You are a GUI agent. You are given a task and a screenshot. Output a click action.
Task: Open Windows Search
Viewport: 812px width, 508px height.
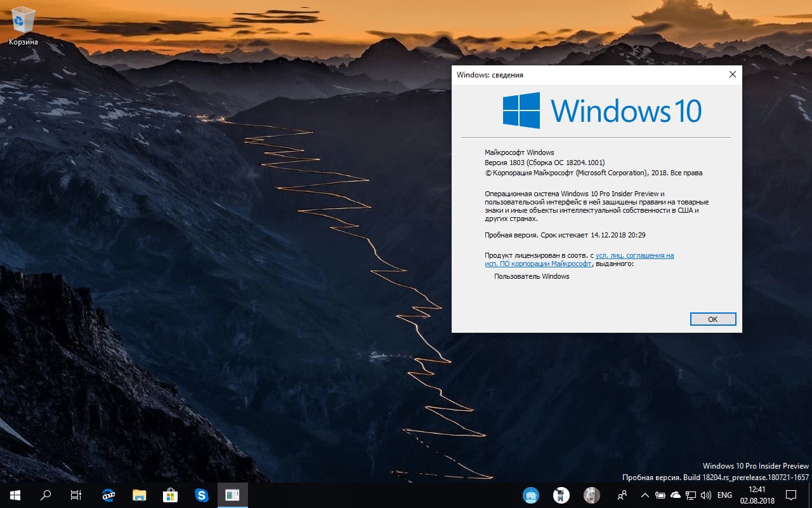coord(44,495)
